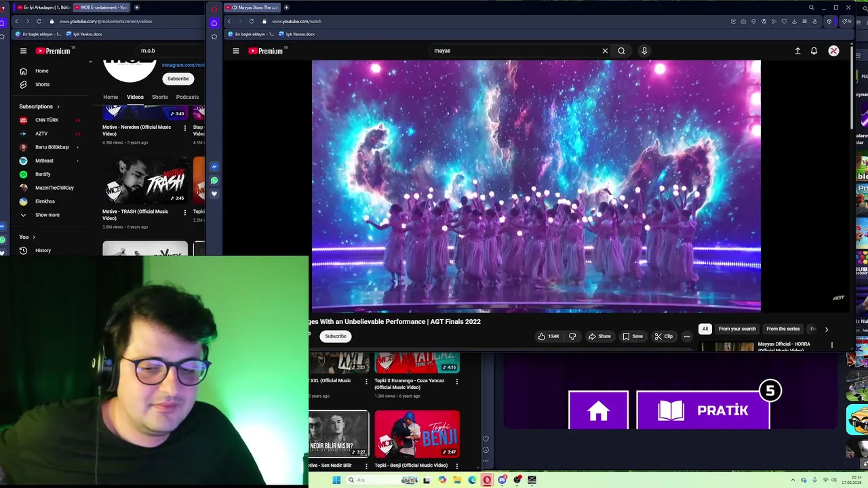The width and height of the screenshot is (868, 488).
Task: Click the Mayyas video player
Action: 536,186
